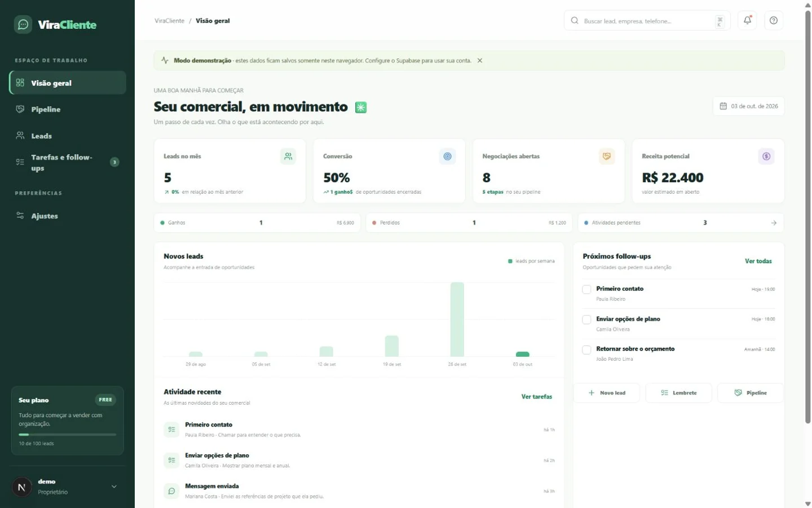This screenshot has width=812, height=508.
Task: Tick the Enviar opções de plano checkbox
Action: tap(586, 319)
